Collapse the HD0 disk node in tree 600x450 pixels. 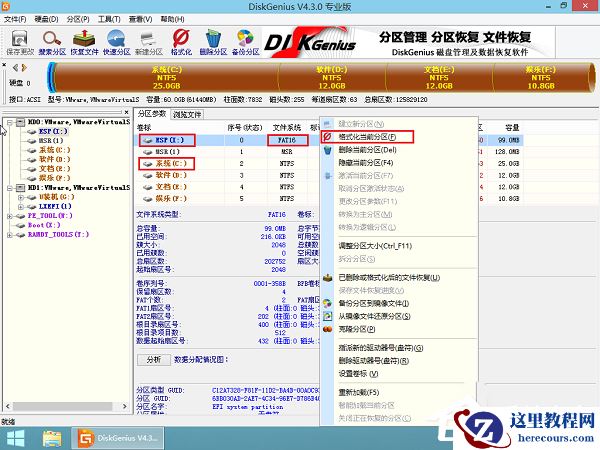click(10, 122)
